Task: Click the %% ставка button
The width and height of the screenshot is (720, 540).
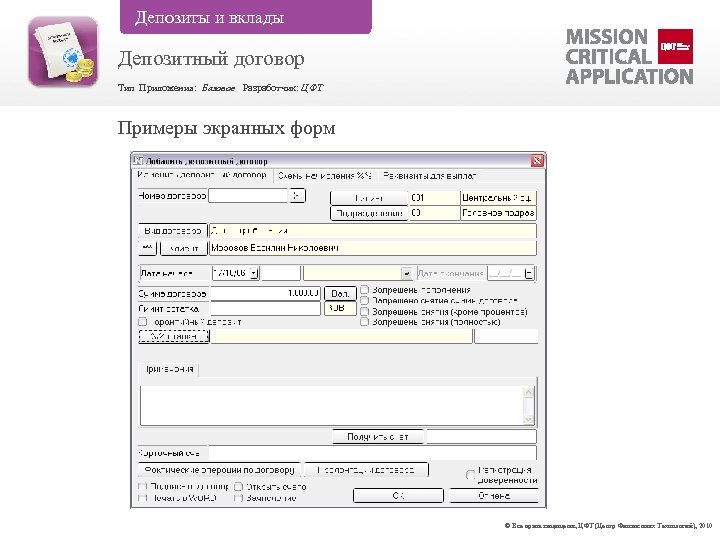Action: (x=174, y=337)
